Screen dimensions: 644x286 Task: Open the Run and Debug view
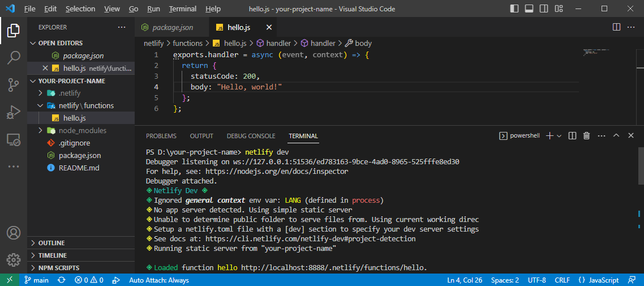(14, 112)
